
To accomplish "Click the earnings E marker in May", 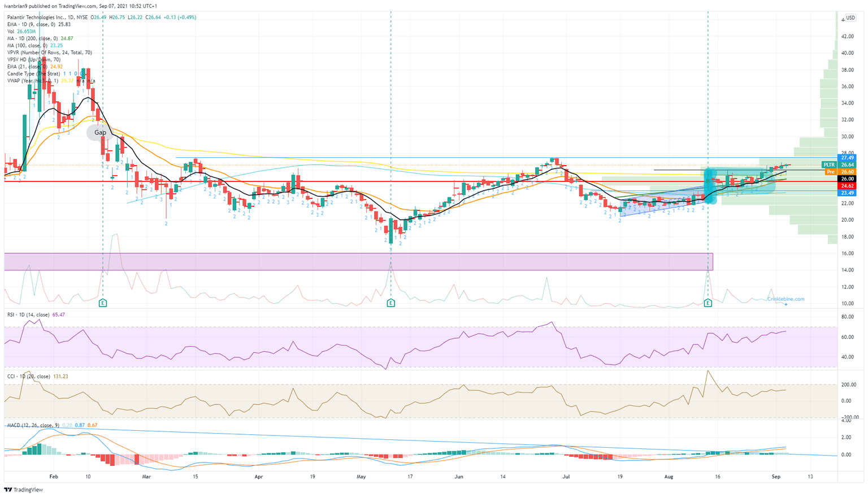I will [390, 304].
